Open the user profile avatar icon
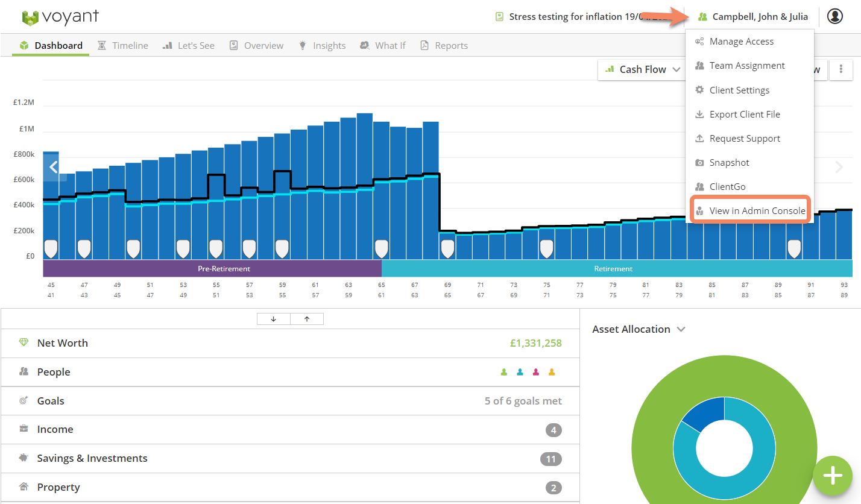The image size is (861, 504). [835, 16]
